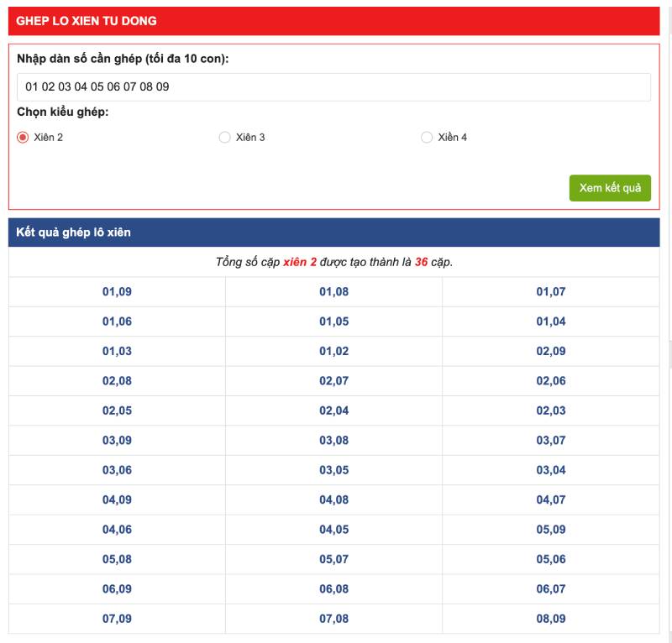
Task: Click the 01,07 result pair
Action: pyautogui.click(x=551, y=292)
